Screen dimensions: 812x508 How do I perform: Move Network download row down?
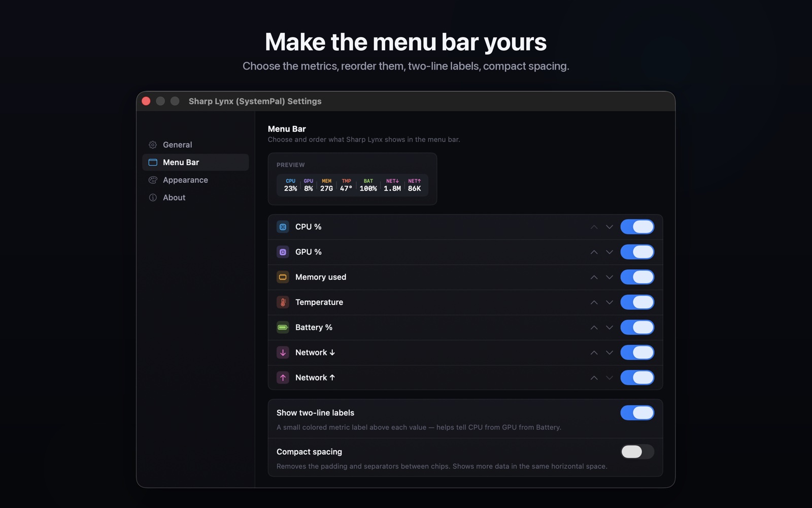pyautogui.click(x=610, y=353)
